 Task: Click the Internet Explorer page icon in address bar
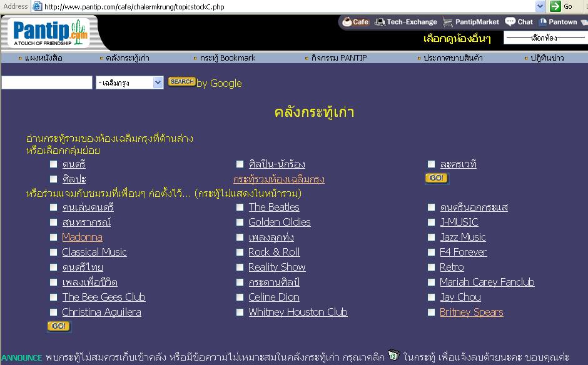[37, 6]
